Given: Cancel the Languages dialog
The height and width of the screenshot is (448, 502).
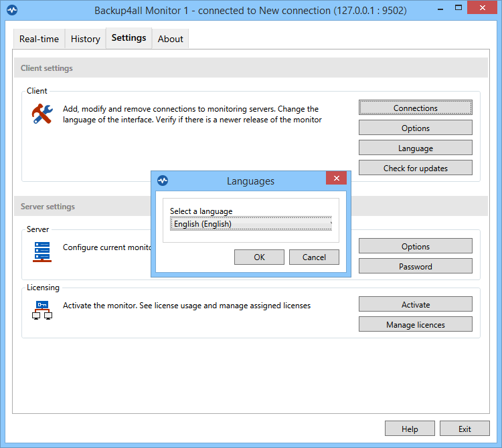Looking at the screenshot, I should (x=314, y=257).
